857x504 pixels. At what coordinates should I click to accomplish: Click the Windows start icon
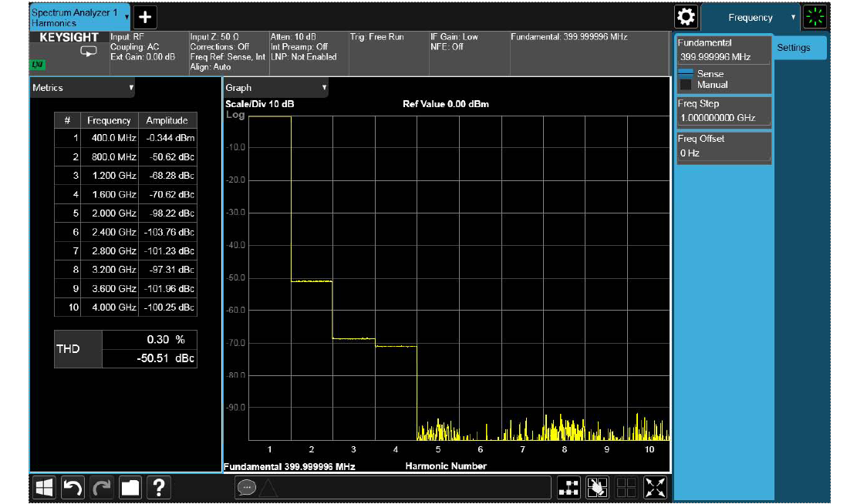(44, 487)
